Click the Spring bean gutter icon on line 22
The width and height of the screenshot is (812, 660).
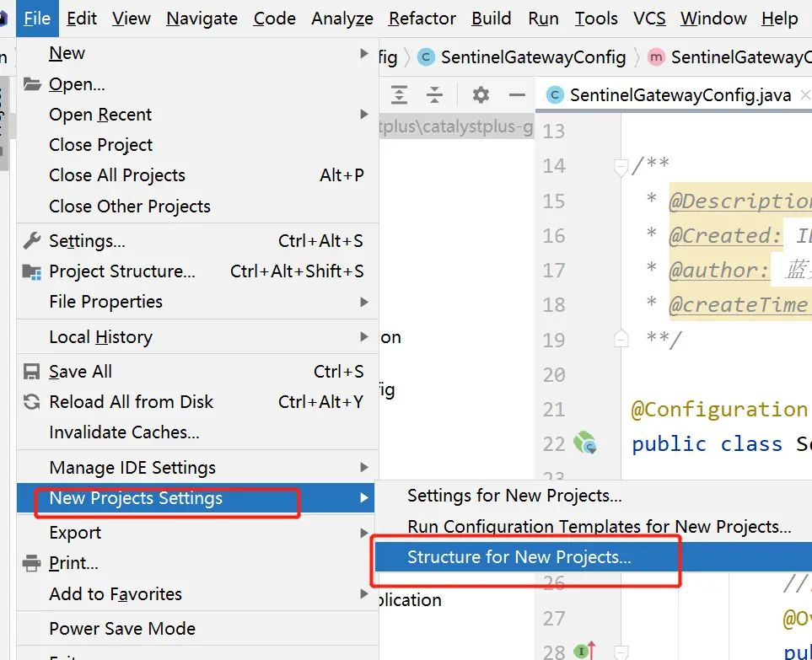click(x=584, y=443)
